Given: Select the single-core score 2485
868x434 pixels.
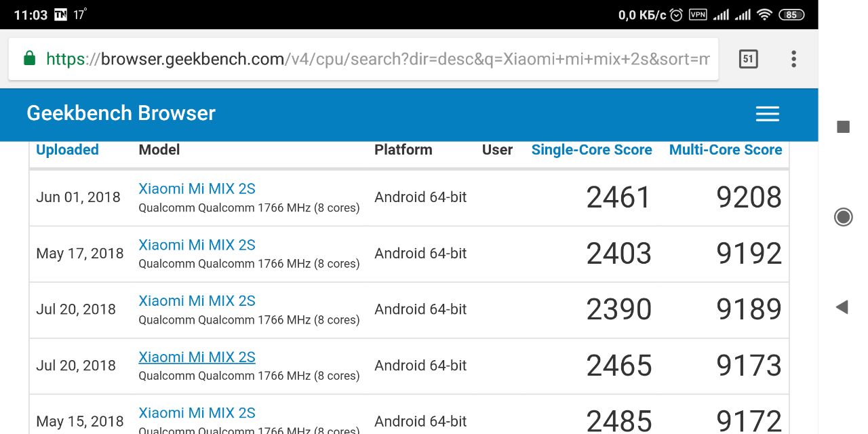Looking at the screenshot, I should (618, 421).
